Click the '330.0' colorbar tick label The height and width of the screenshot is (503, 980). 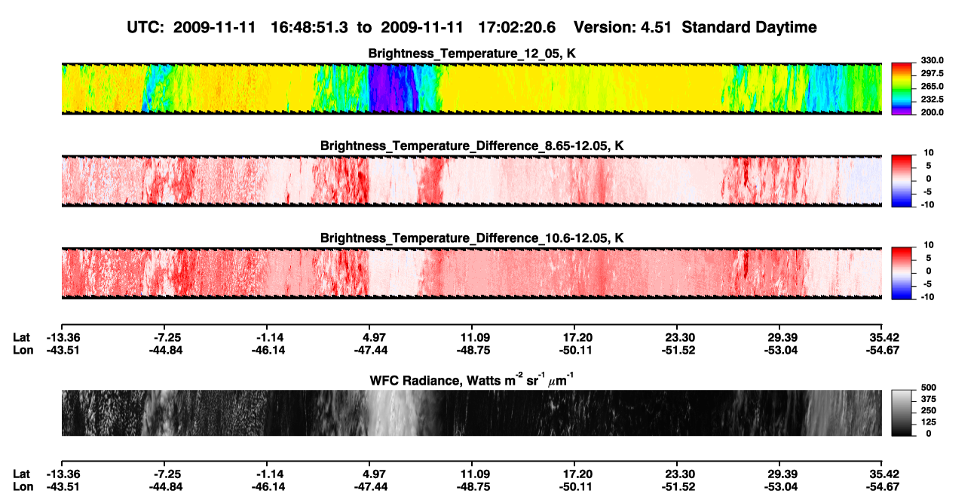click(x=930, y=60)
